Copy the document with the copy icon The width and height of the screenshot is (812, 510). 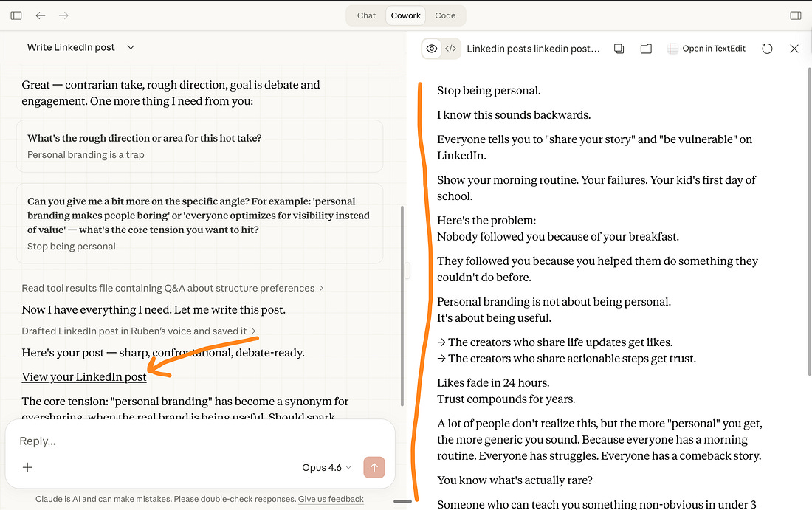[619, 49]
